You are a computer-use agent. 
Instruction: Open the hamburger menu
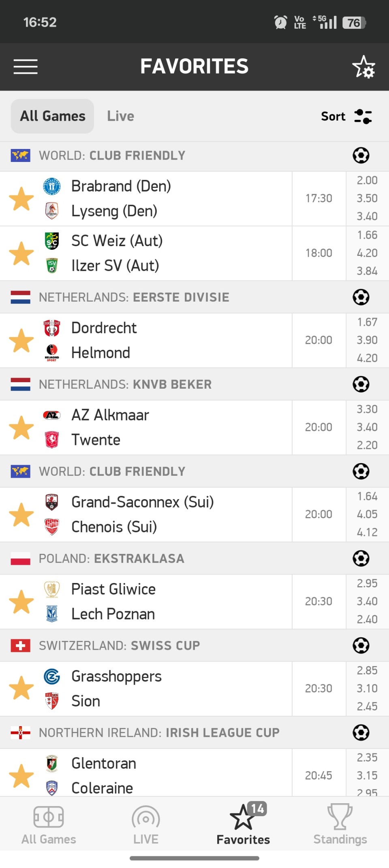[x=26, y=67]
